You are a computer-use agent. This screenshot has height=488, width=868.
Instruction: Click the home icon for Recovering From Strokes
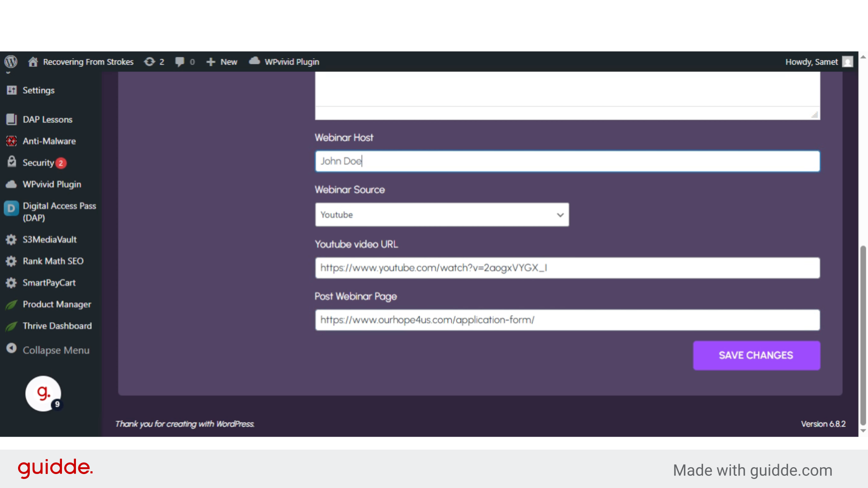pyautogui.click(x=33, y=62)
